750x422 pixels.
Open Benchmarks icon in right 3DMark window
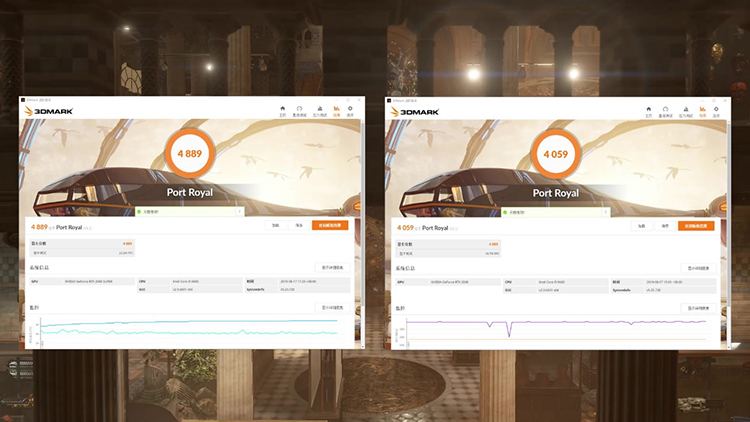click(665, 112)
